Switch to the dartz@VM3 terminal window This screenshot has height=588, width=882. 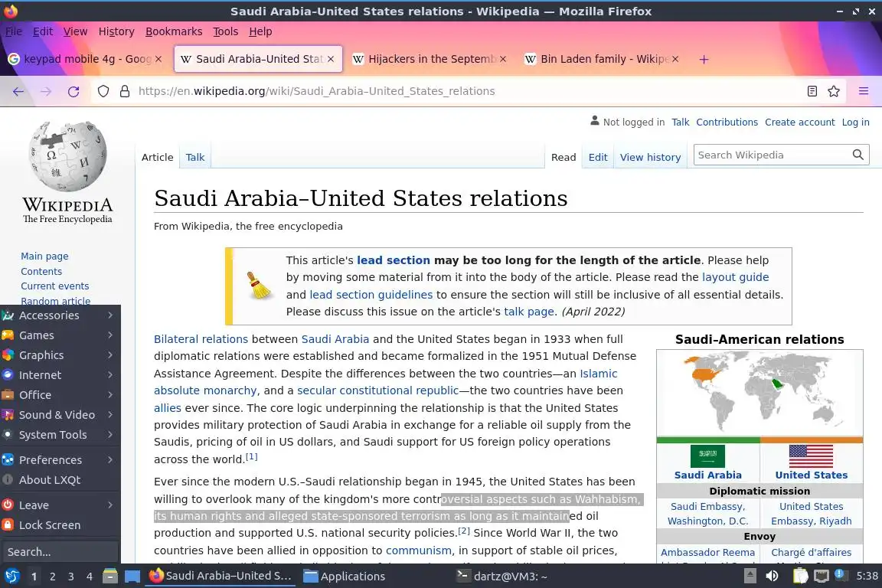502,577
